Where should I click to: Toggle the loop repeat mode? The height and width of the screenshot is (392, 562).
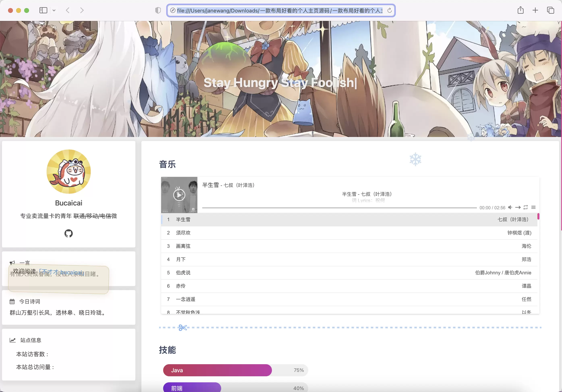click(x=526, y=207)
